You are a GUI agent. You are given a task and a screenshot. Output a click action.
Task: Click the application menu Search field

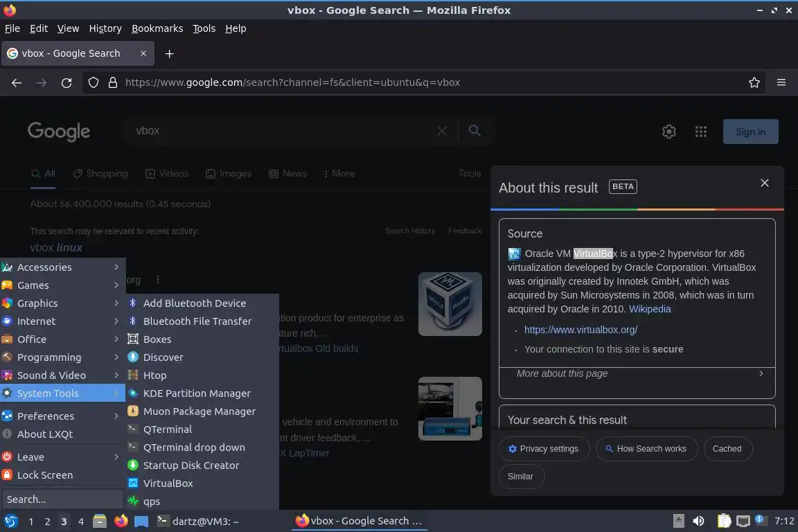62,499
